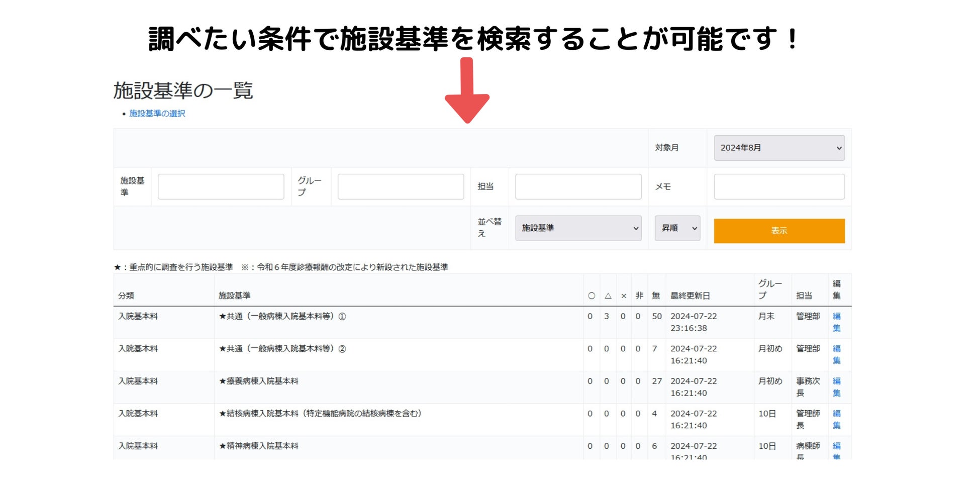Click the 施設基準 search input field

point(221,186)
